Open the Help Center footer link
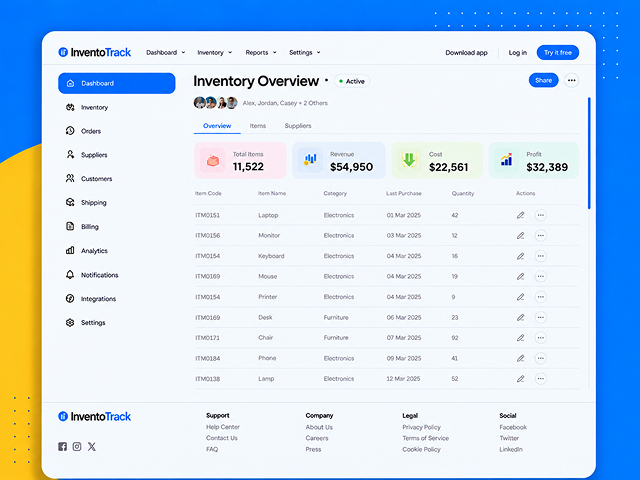Viewport: 640px width, 480px height. pos(223,427)
